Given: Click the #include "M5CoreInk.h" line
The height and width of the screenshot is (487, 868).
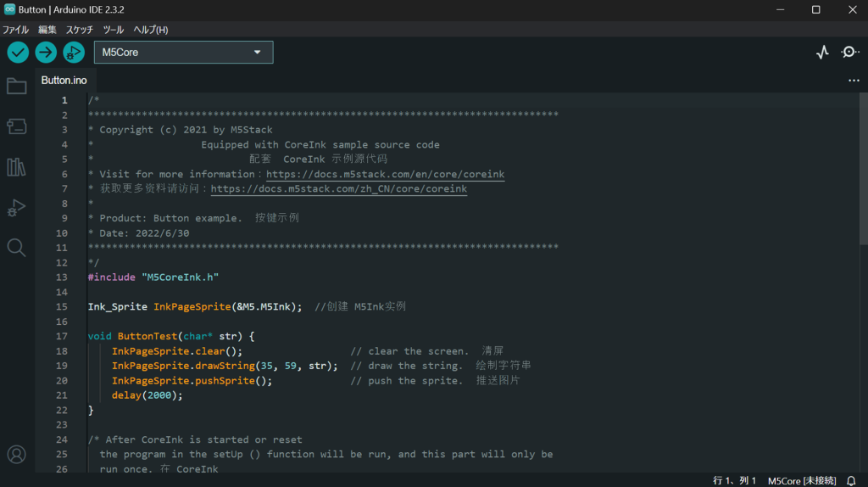Looking at the screenshot, I should 153,277.
